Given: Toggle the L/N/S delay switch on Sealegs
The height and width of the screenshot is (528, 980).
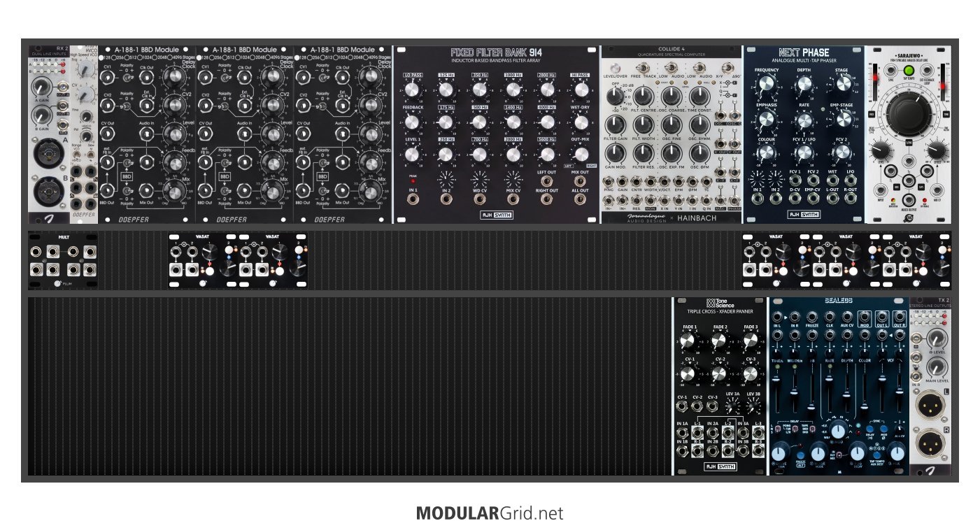Looking at the screenshot, I should coord(777,429).
